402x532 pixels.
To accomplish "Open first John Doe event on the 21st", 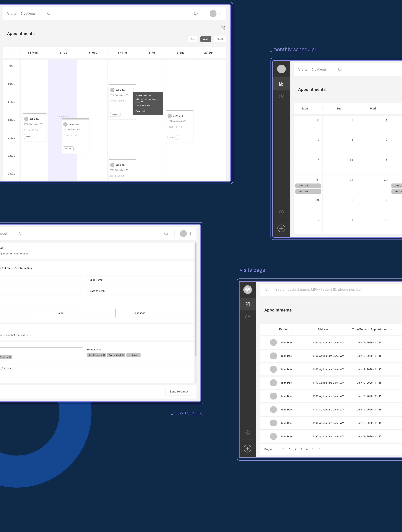I will [308, 186].
